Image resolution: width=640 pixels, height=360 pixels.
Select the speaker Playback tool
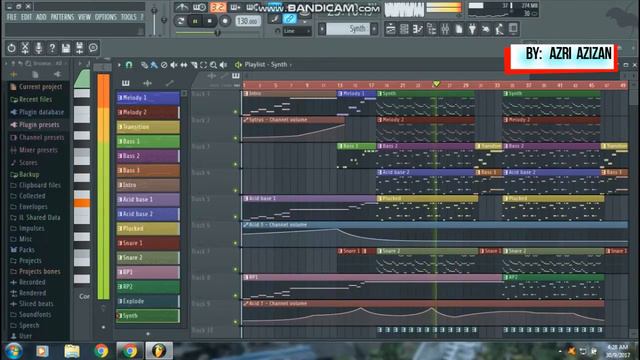(223, 64)
